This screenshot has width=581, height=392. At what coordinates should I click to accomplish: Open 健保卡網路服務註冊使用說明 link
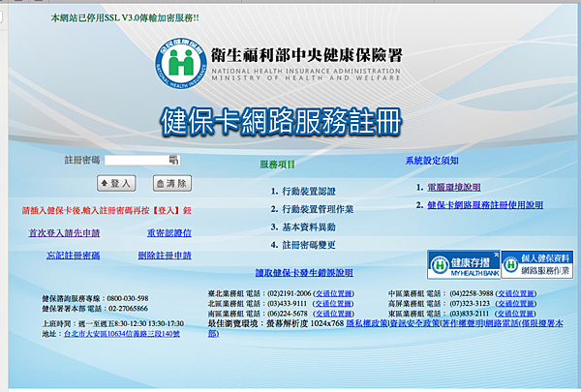(485, 205)
